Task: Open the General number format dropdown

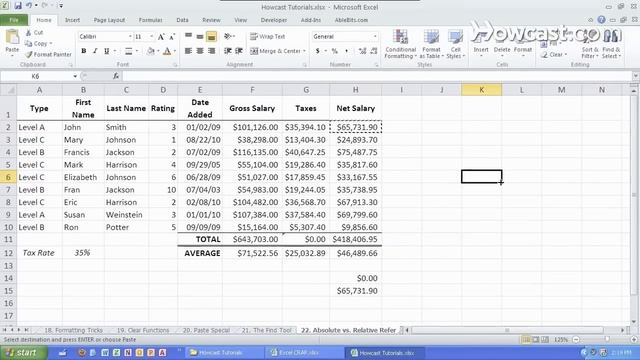Action: tap(375, 37)
